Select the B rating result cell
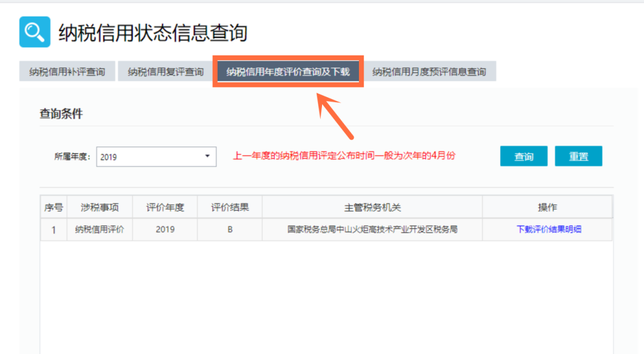 pyautogui.click(x=230, y=229)
